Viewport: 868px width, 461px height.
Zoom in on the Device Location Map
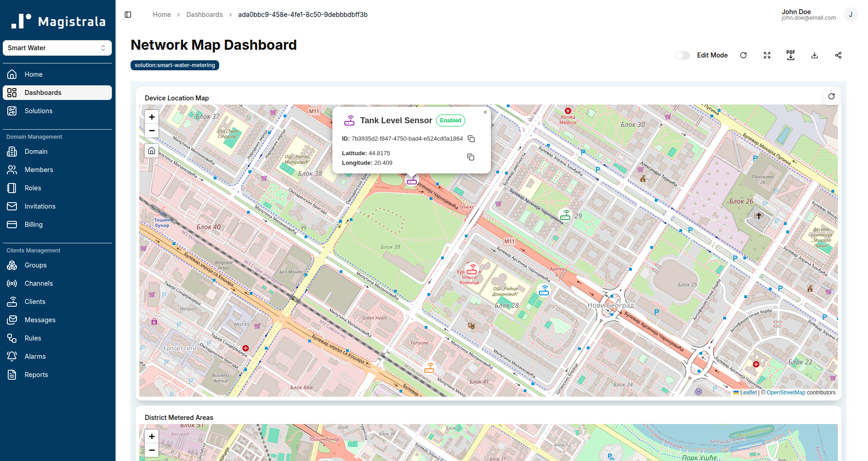pos(151,117)
